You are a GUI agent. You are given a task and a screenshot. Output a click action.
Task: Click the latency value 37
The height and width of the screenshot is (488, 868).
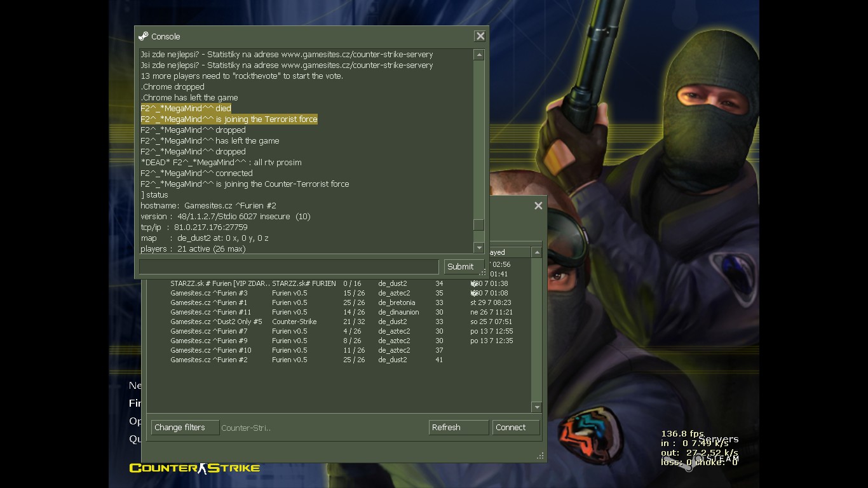[439, 350]
